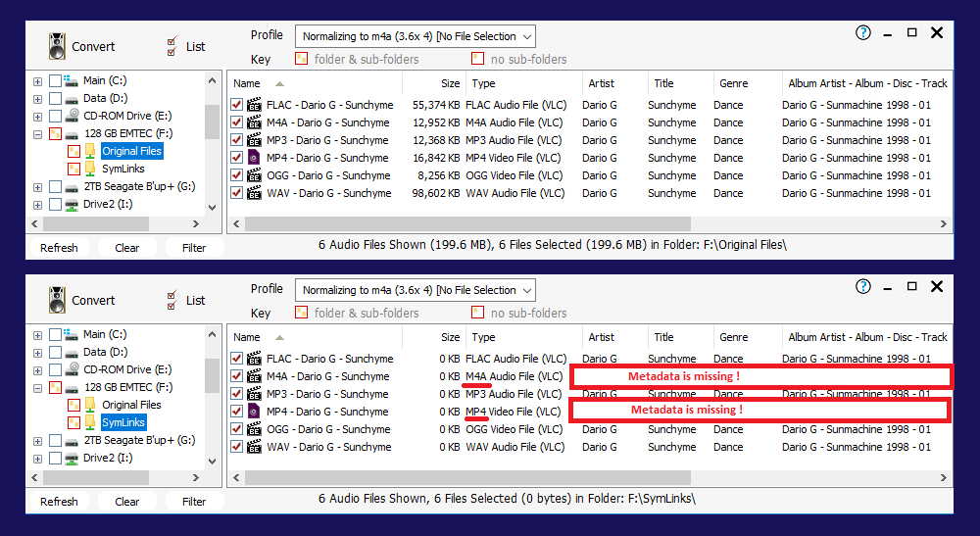
Task: Click the List checklist icon in the lower window
Action: [172, 299]
